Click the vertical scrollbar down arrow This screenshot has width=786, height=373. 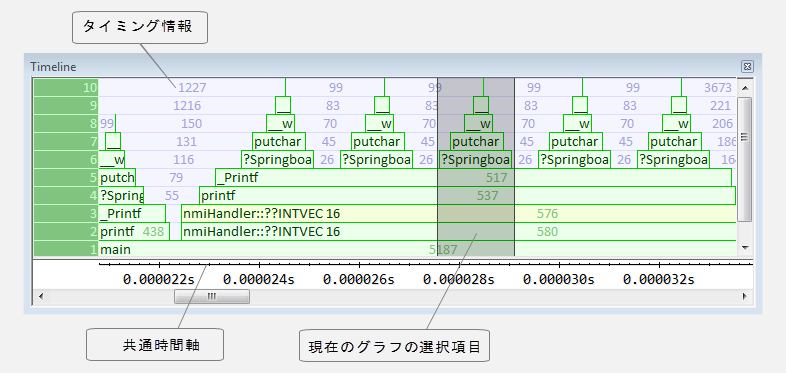(745, 248)
